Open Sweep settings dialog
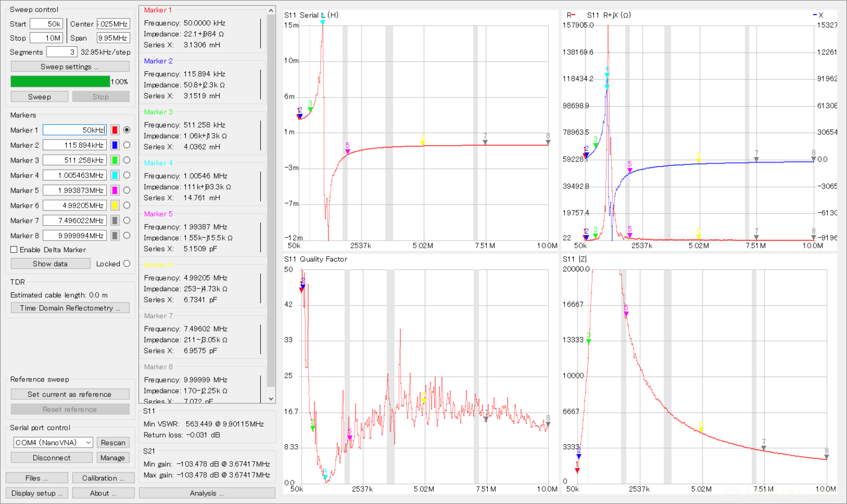The image size is (847, 504). tap(70, 67)
